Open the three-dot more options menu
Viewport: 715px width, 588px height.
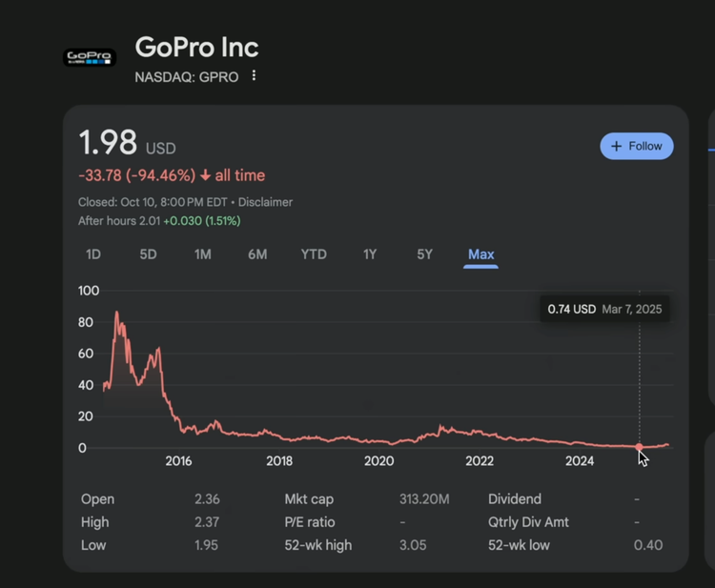(254, 76)
